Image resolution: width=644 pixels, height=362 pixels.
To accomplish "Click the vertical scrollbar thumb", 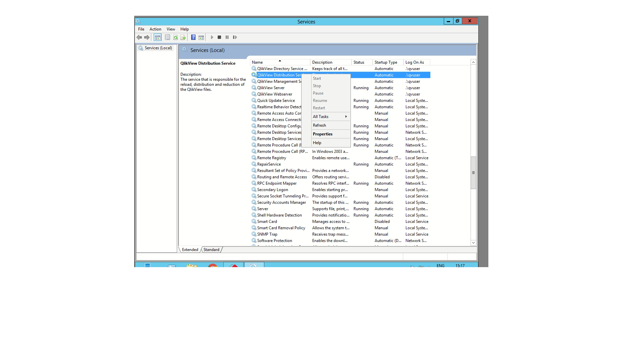I will 473,173.
